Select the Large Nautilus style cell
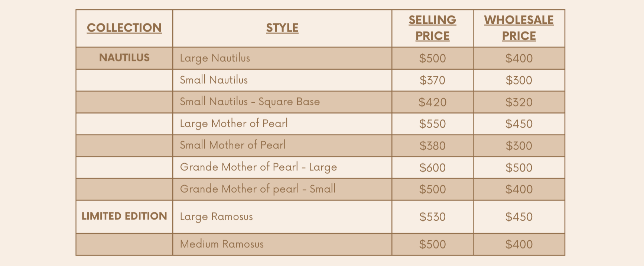 [x=282, y=58]
